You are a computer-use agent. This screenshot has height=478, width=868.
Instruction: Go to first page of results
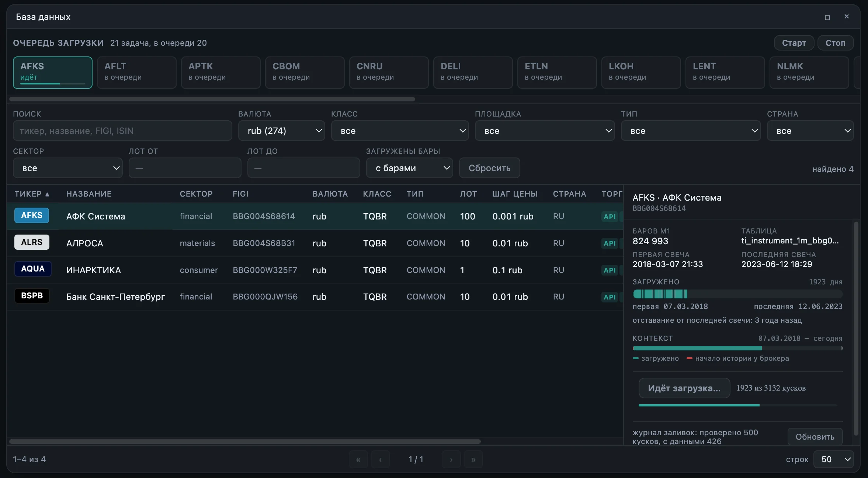[x=358, y=460]
